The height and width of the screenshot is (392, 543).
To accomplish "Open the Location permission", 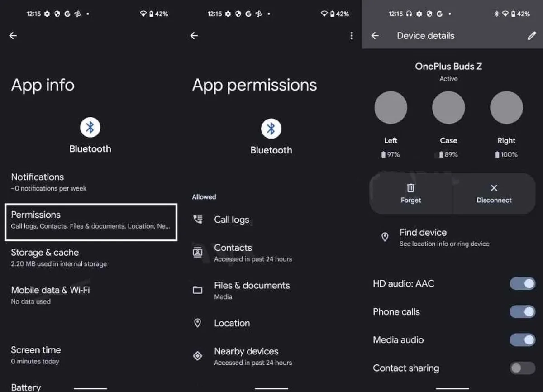I will click(271, 323).
